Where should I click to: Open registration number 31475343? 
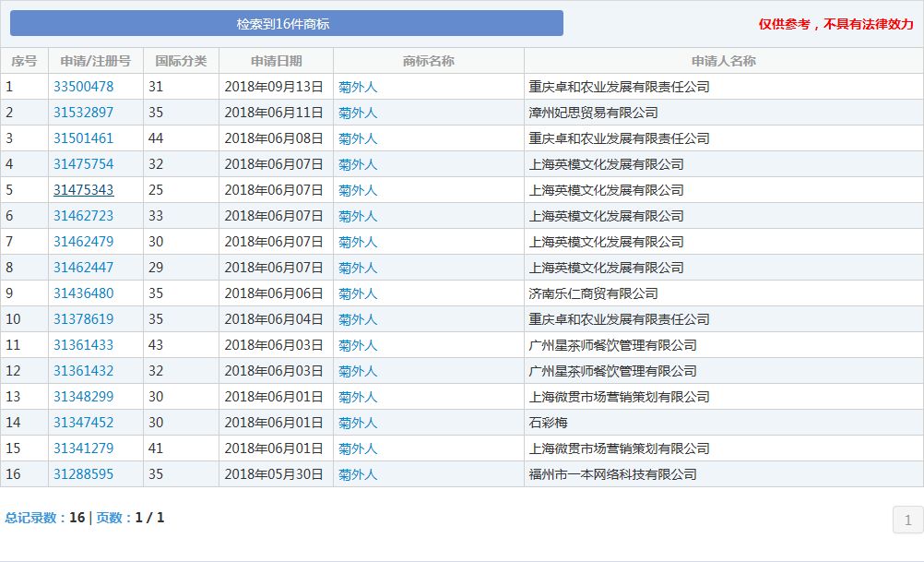click(x=83, y=190)
